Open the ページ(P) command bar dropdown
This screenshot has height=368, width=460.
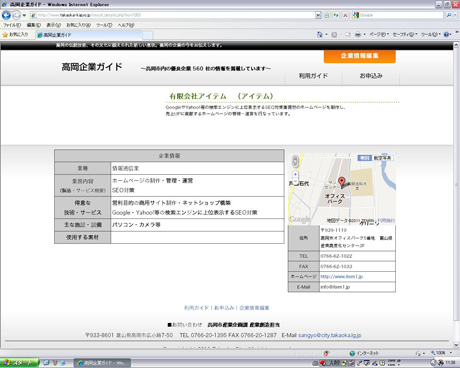pos(379,34)
